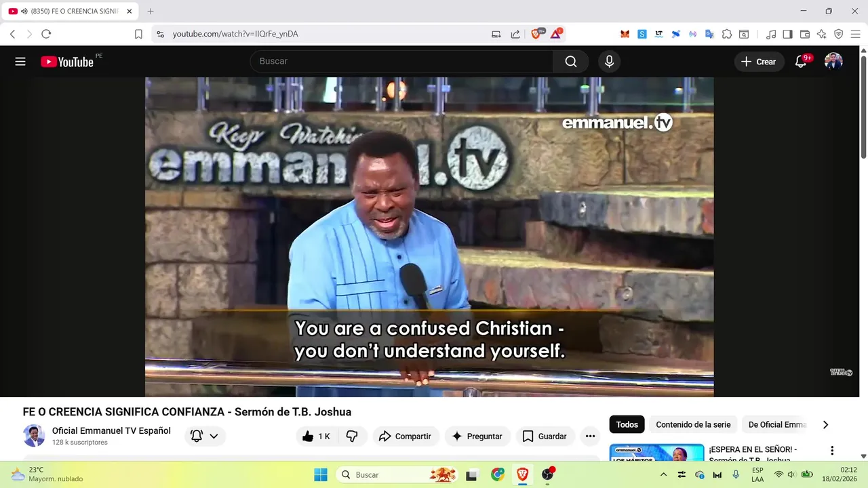Screen dimensions: 868x488
Task: Open OBS Studio taskbar icon
Action: click(547, 474)
